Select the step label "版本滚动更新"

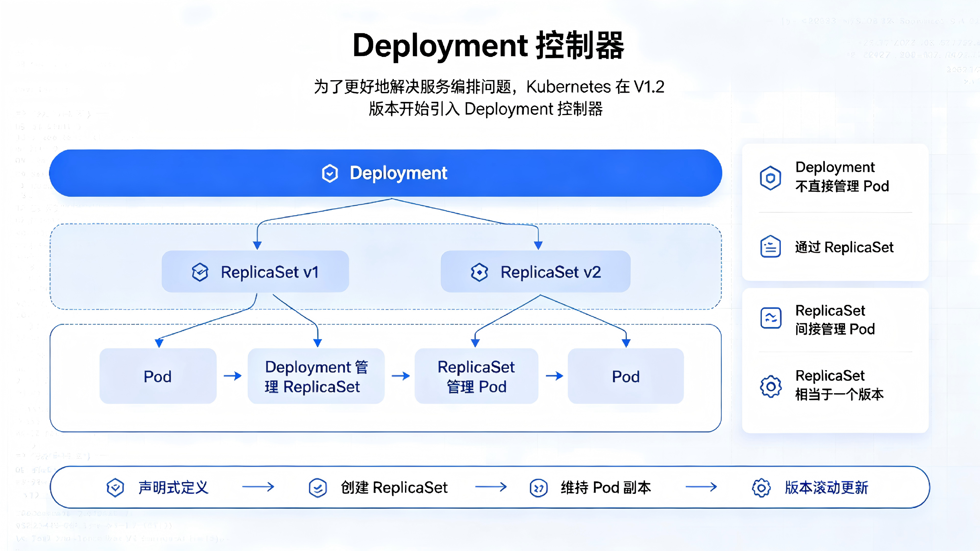pos(827,488)
